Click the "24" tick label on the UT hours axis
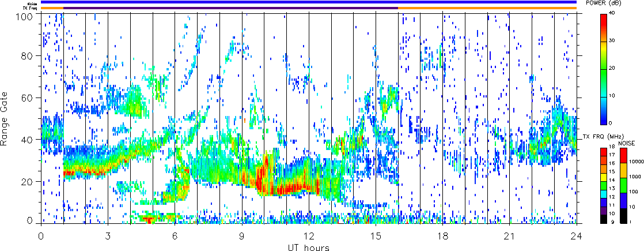Viewport: 644px width, 251px height. [x=577, y=237]
